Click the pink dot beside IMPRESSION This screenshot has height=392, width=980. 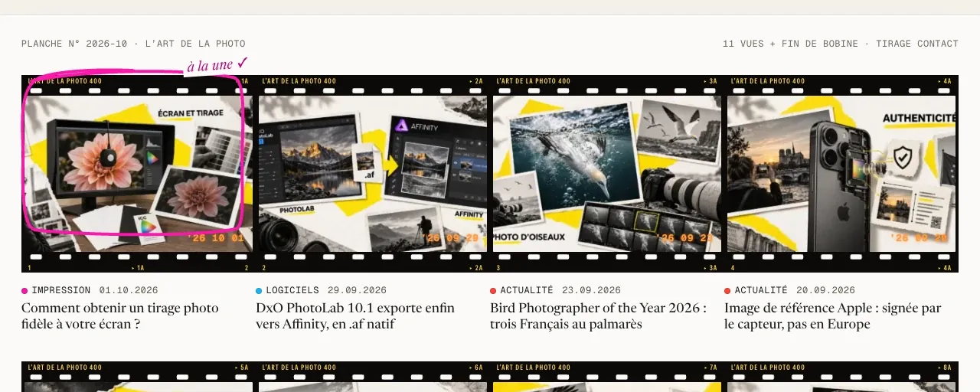24,291
